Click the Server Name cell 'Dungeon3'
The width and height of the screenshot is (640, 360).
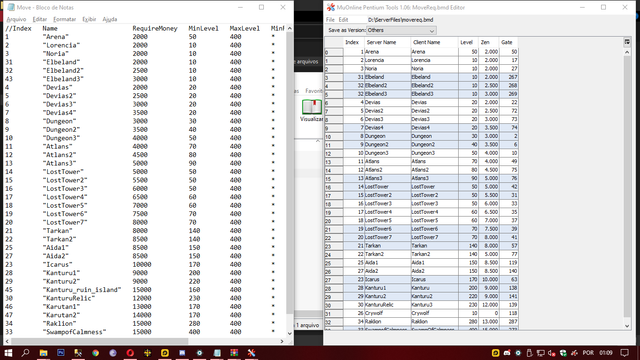(387, 153)
